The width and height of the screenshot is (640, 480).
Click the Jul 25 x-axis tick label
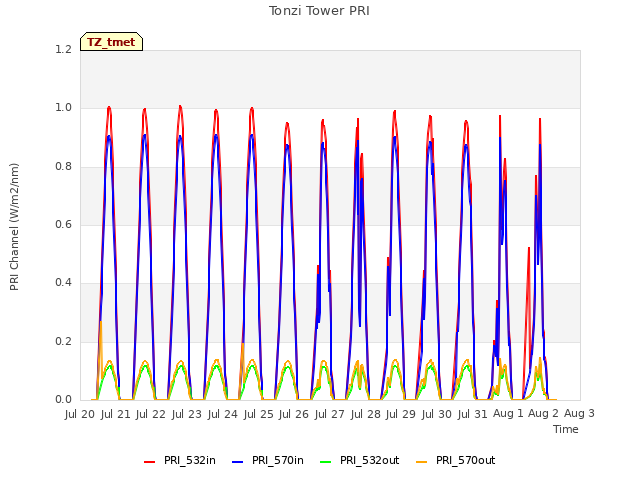pyautogui.click(x=258, y=414)
